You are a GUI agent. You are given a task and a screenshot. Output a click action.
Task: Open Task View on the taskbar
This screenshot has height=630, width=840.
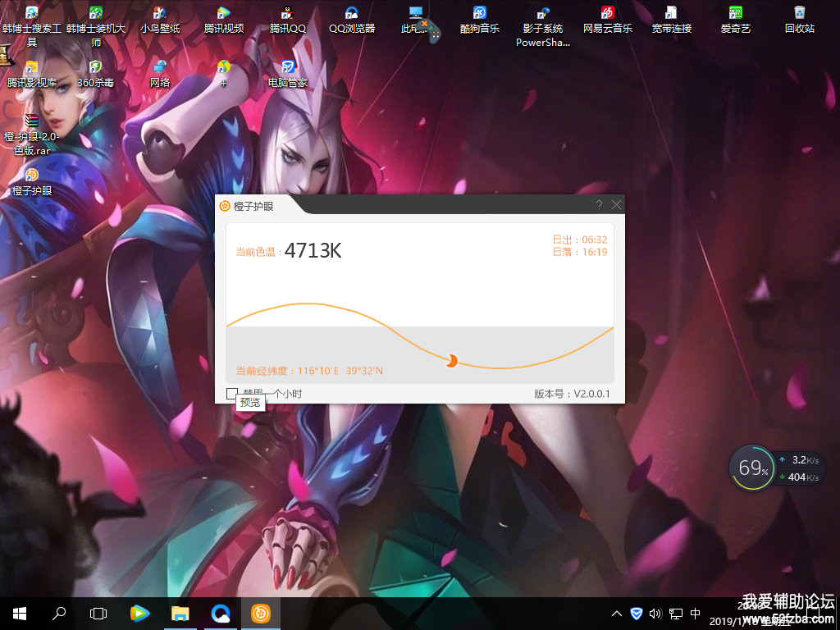[98, 614]
